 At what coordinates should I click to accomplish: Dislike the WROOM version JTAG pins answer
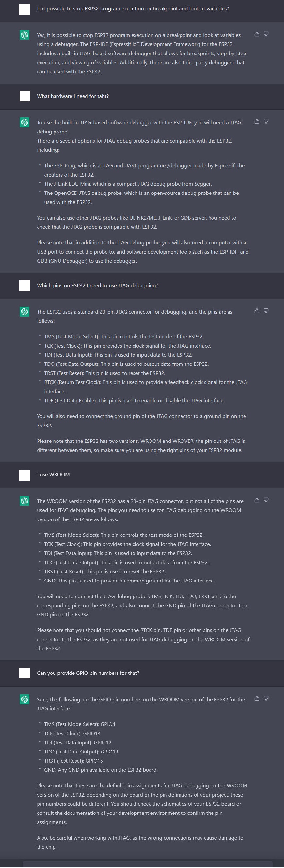pyautogui.click(x=266, y=500)
